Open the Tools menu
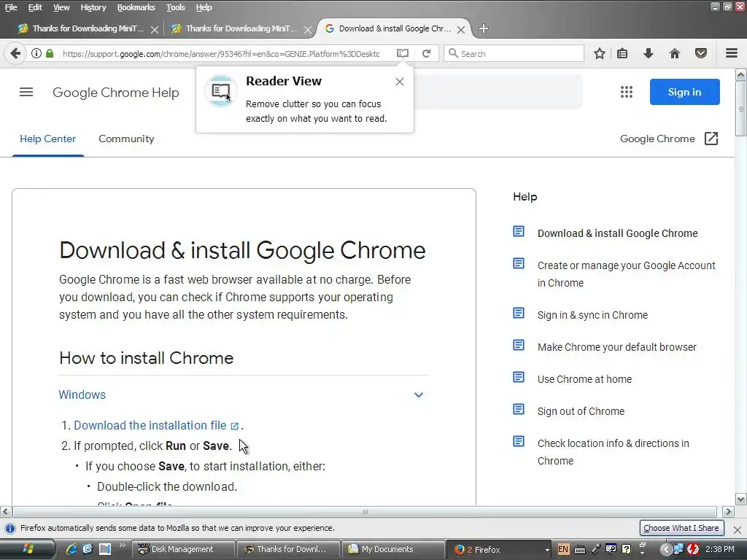This screenshot has width=747, height=560. point(175,7)
